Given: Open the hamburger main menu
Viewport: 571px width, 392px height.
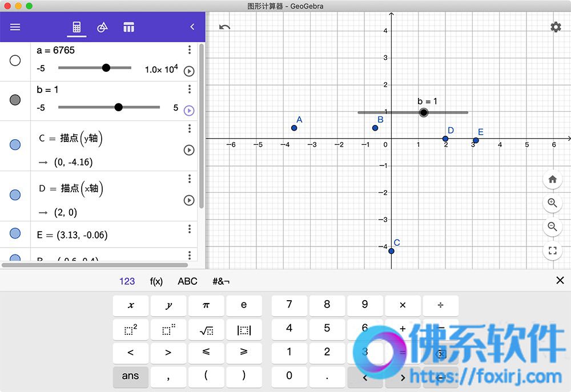Looking at the screenshot, I should (x=15, y=27).
